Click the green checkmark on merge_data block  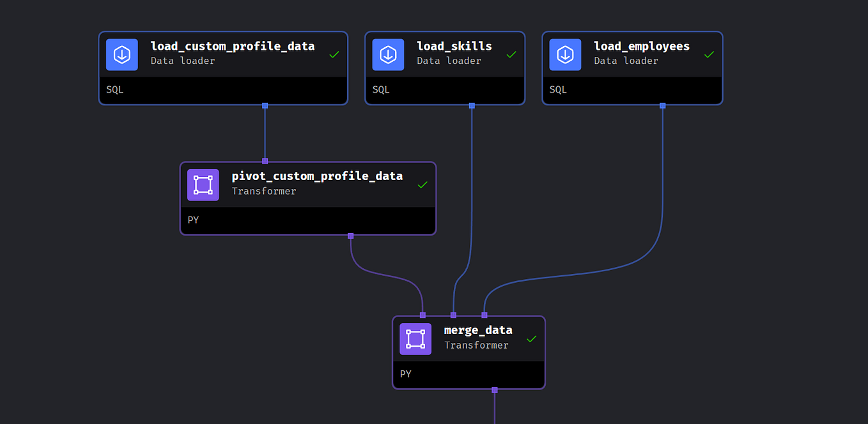tap(532, 339)
